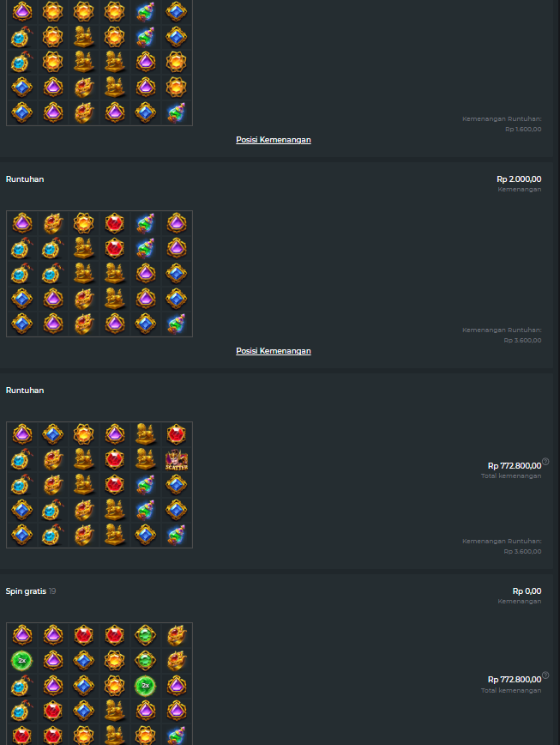Click the vertical scrollbar at the right edge
This screenshot has width=560, height=745.
(557, 372)
